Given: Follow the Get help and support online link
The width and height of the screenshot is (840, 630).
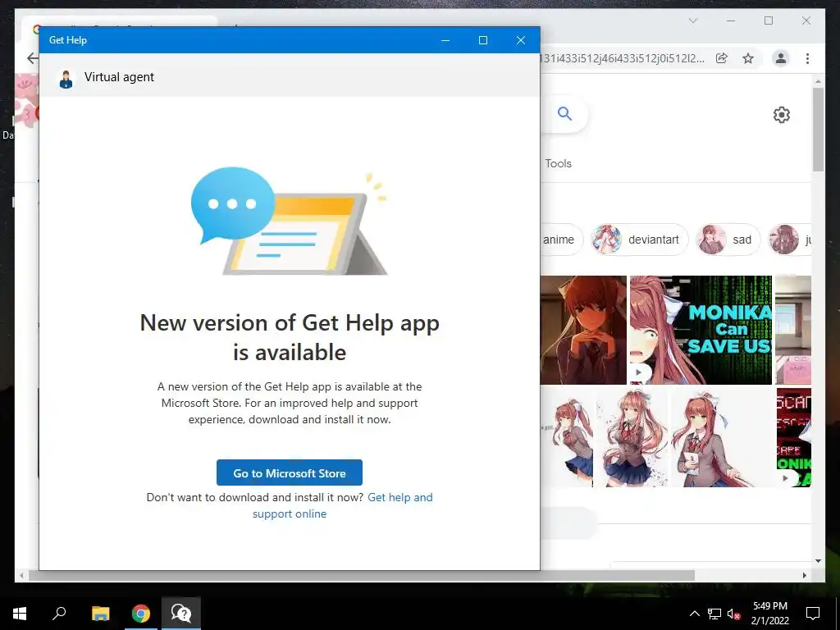Looking at the screenshot, I should coord(343,505).
